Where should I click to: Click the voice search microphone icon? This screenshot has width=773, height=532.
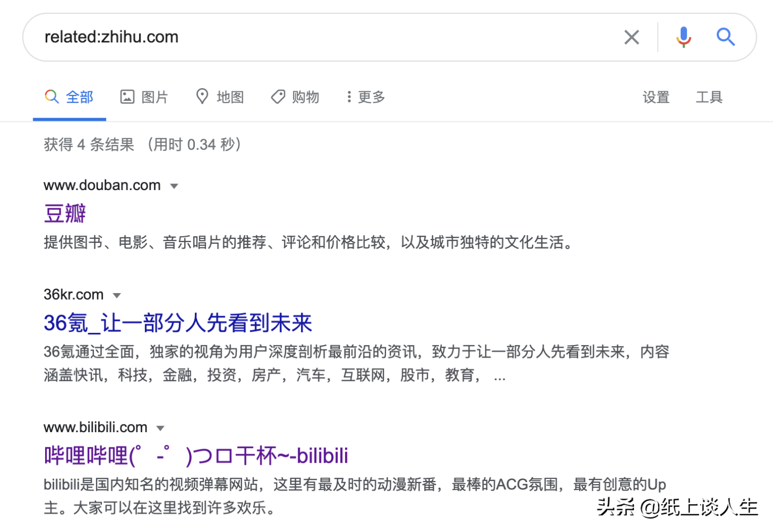[x=683, y=37]
